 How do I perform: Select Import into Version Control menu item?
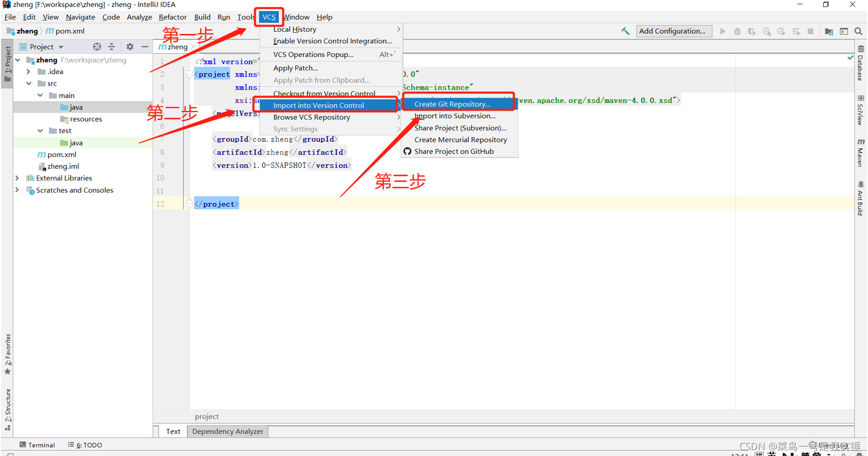tap(330, 105)
